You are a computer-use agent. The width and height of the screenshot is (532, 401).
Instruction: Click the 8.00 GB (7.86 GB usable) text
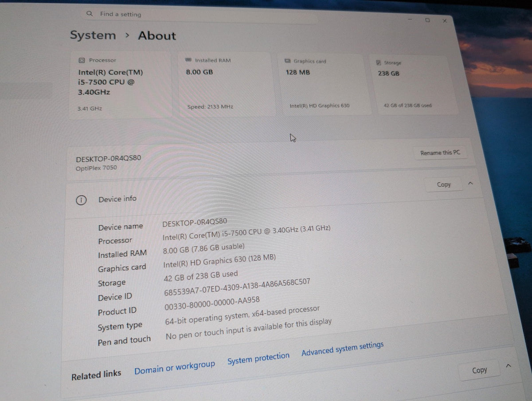coord(203,248)
